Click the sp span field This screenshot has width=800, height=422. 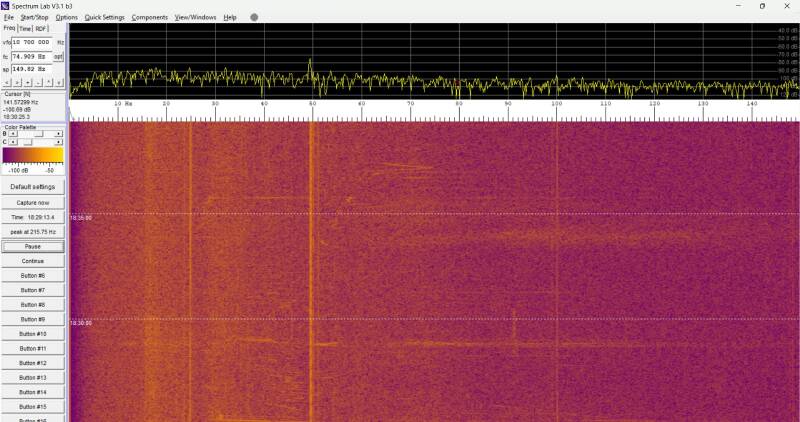point(32,69)
